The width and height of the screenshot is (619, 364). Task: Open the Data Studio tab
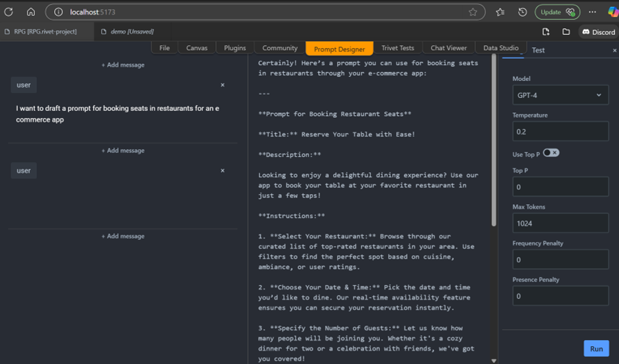[x=501, y=48]
